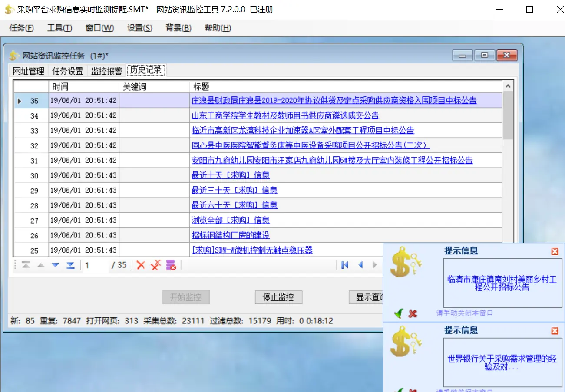Move record to top arrow icon
565x392 pixels.
click(x=26, y=265)
